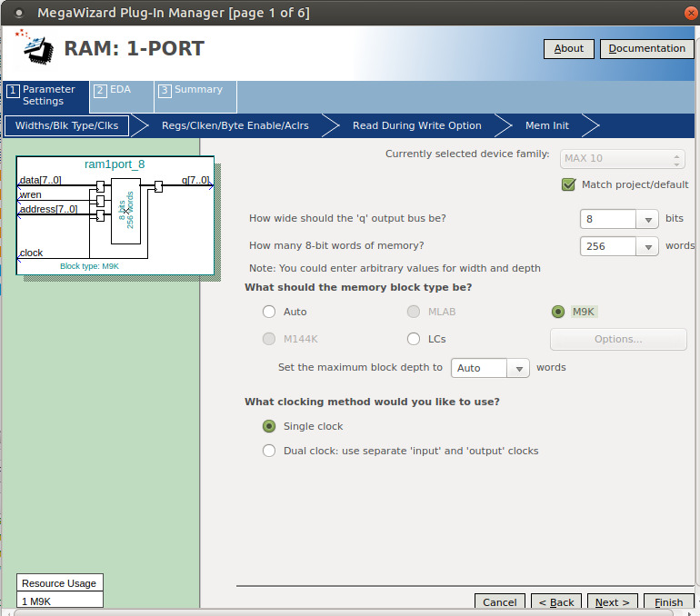Select the MLAB memory block type
The image size is (700, 616).
pyautogui.click(x=414, y=312)
